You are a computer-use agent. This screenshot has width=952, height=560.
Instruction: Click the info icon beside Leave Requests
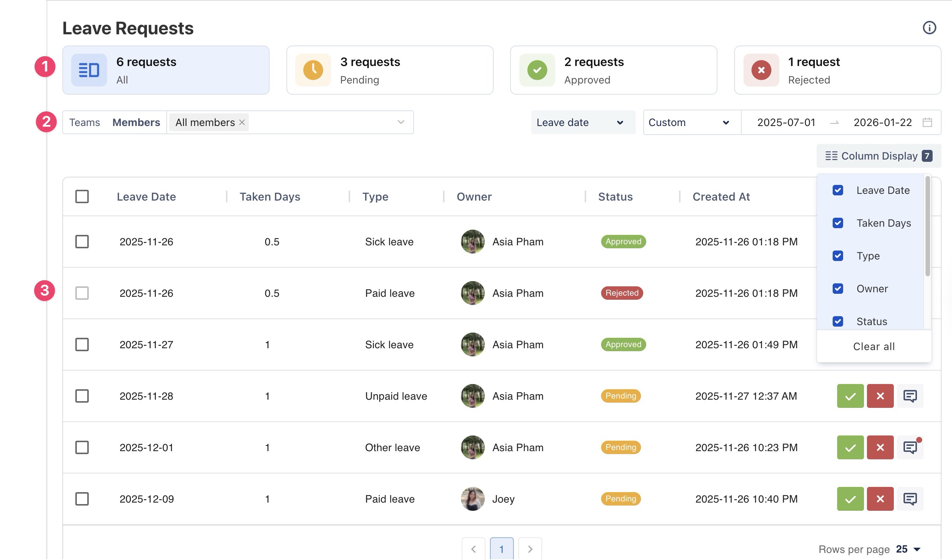click(929, 28)
